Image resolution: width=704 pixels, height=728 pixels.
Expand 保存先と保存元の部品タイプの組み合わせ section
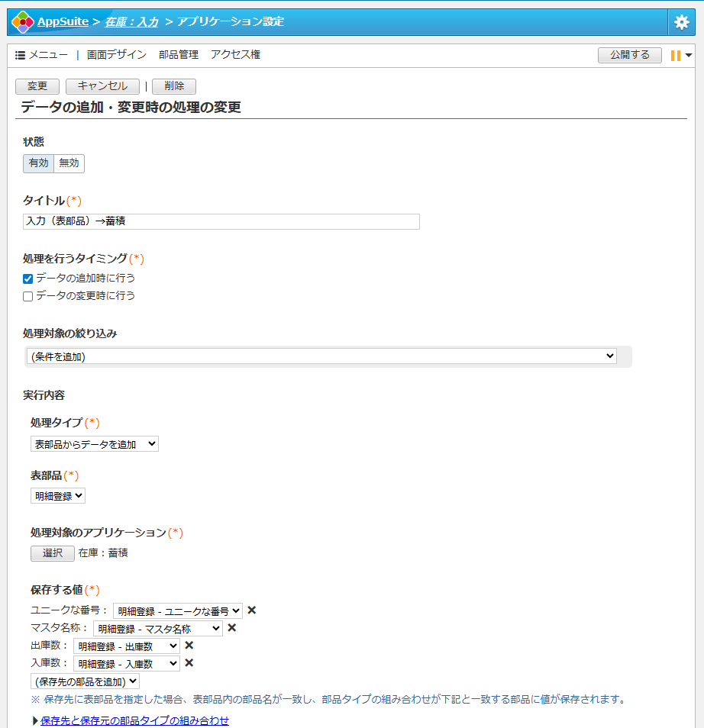point(35,720)
